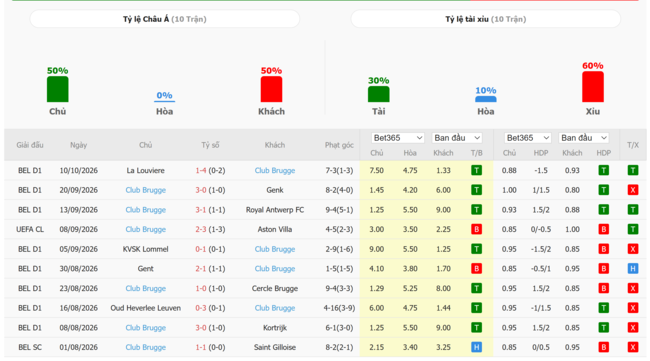This screenshot has width=650, height=361.
Task: Click the blue H T/X badge in Gent row
Action: click(633, 269)
